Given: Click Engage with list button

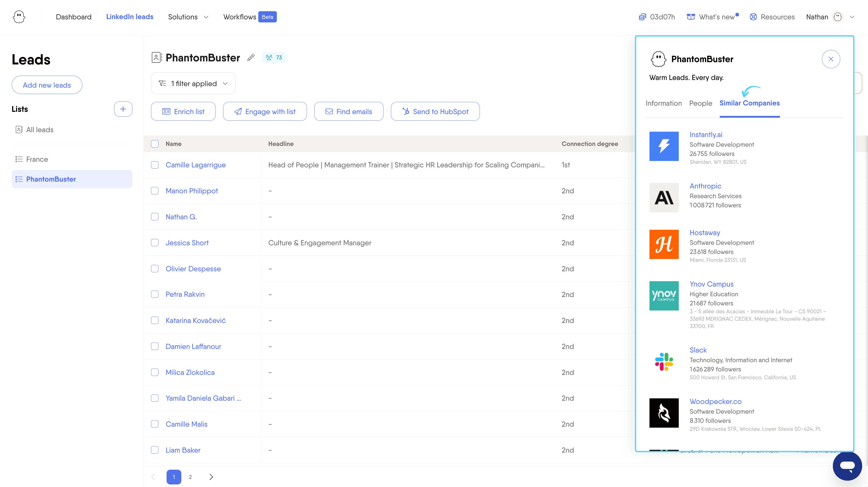Looking at the screenshot, I should coord(265,111).
